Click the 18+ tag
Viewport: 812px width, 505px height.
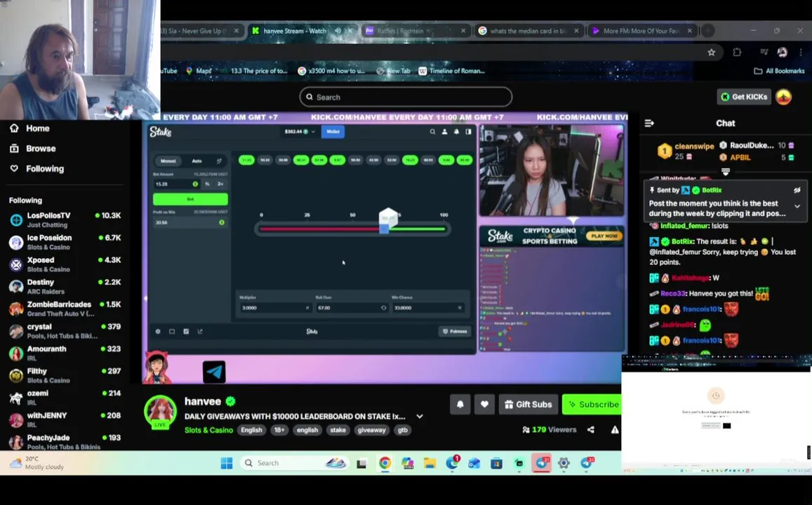click(279, 430)
